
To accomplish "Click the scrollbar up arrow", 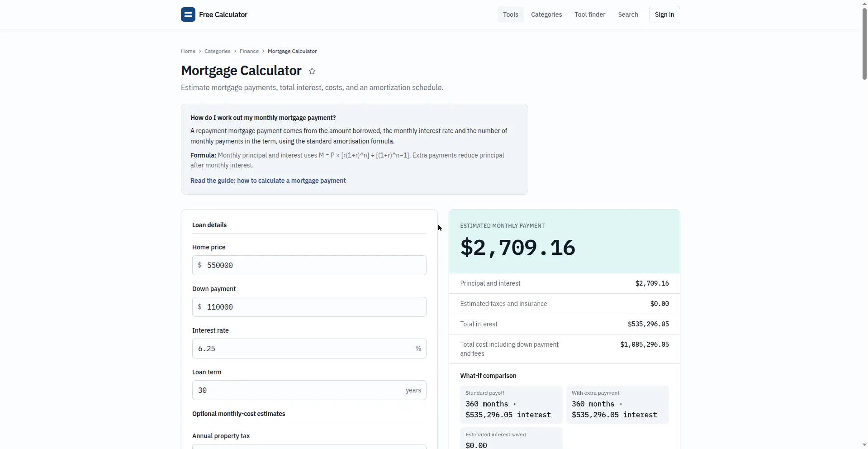I will point(864,4).
